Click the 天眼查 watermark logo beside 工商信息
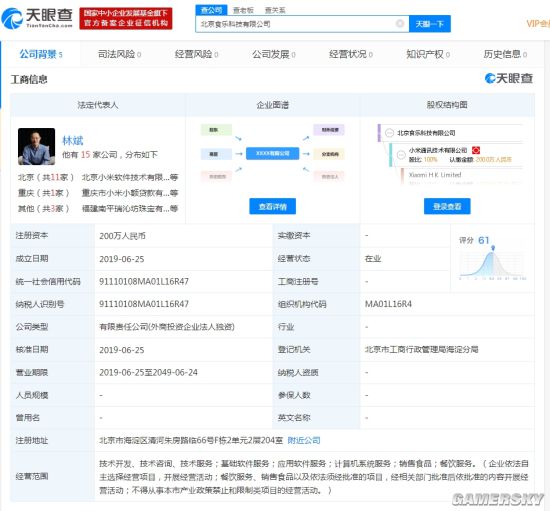This screenshot has height=511, width=550. [509, 78]
